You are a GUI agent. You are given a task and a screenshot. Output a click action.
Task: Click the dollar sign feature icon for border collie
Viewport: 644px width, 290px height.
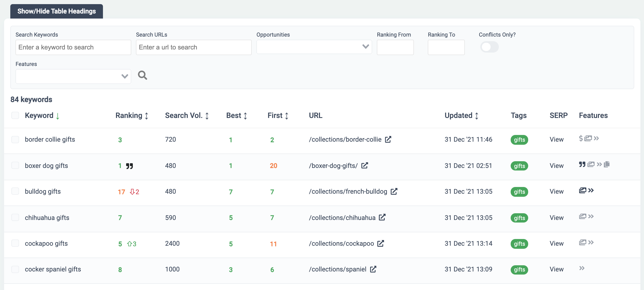point(581,138)
